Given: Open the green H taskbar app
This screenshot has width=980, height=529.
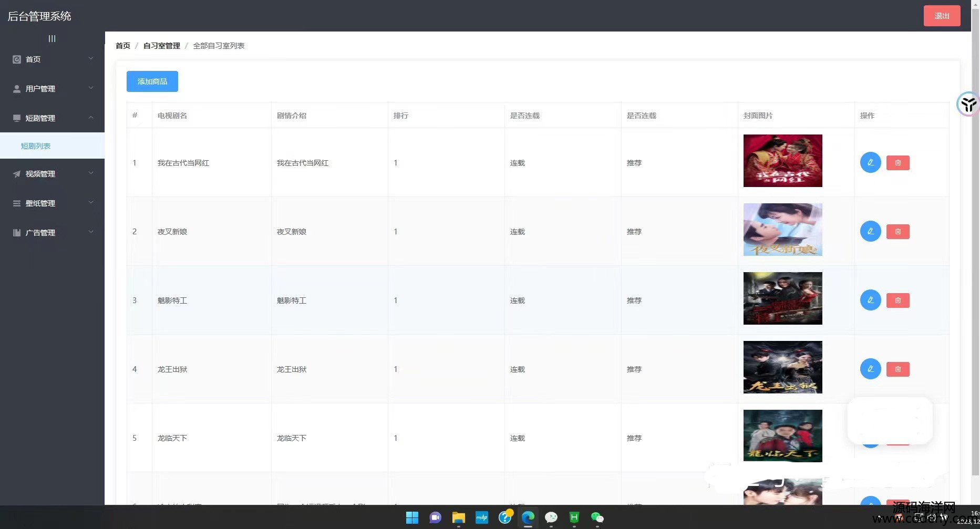Looking at the screenshot, I should (574, 517).
